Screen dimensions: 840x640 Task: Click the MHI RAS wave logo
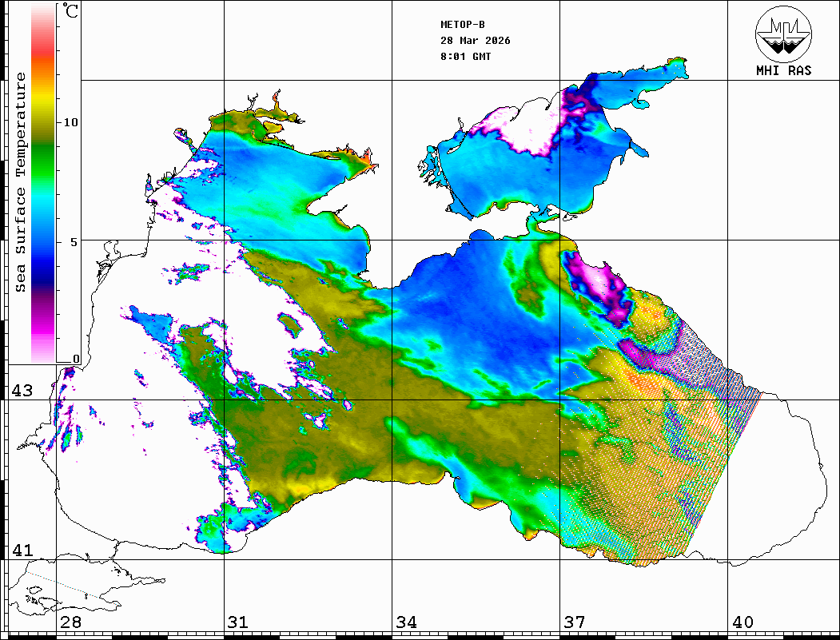click(783, 33)
